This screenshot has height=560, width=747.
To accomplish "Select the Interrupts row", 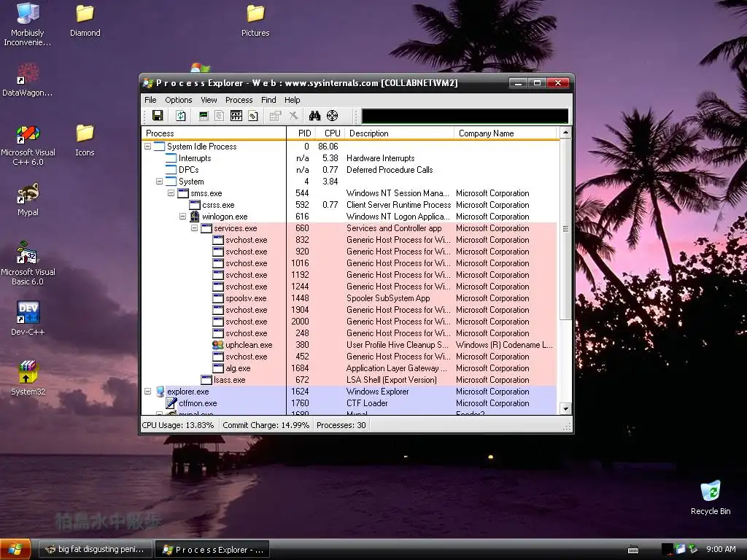I will (349, 158).
